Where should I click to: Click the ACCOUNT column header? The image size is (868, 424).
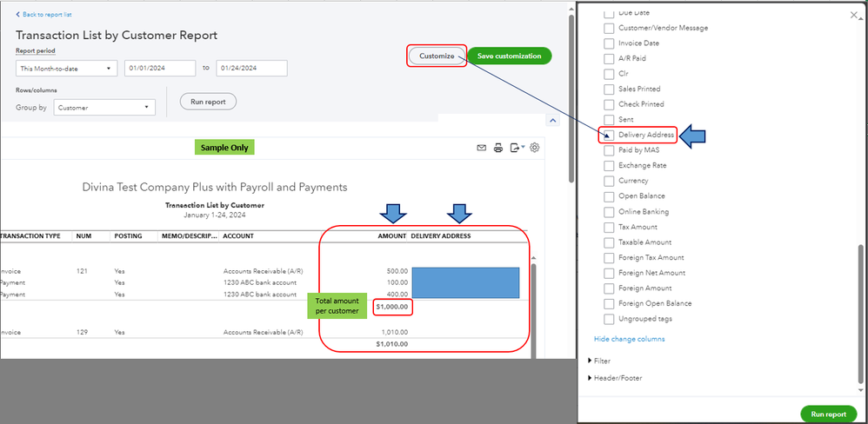pos(238,236)
